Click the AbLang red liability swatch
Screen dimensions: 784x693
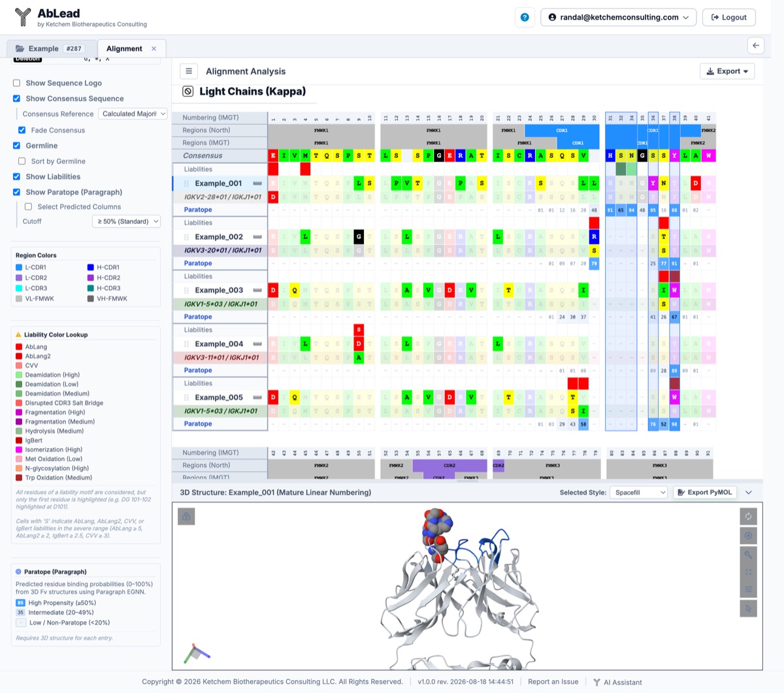click(19, 347)
